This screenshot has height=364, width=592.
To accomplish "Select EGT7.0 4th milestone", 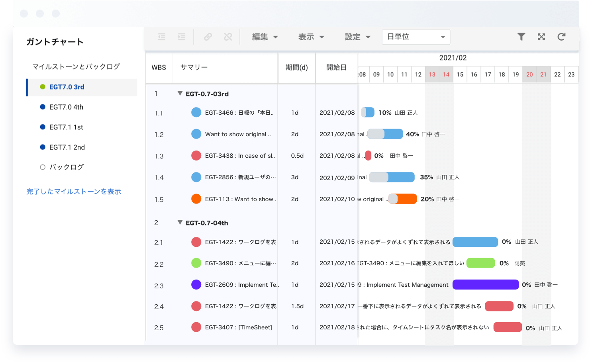I will pos(66,107).
